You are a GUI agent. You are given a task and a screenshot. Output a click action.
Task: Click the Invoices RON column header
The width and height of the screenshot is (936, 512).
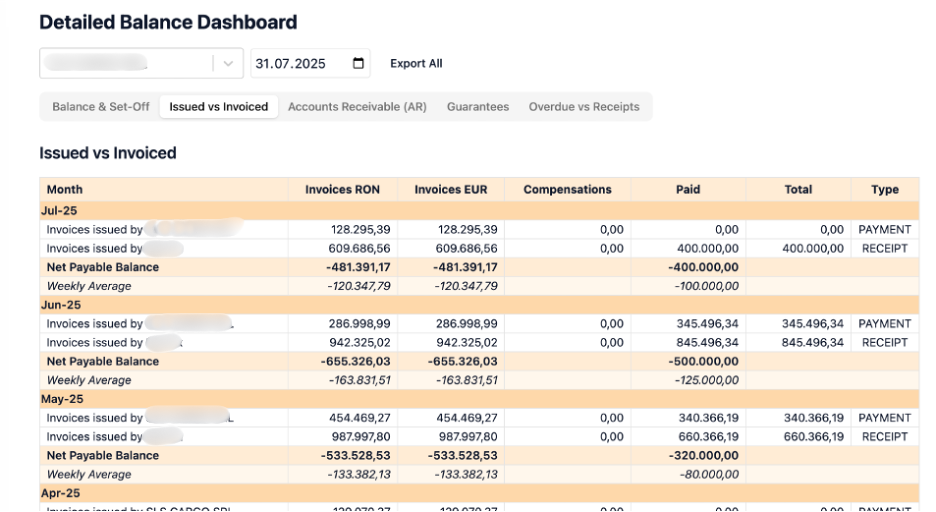tap(342, 189)
